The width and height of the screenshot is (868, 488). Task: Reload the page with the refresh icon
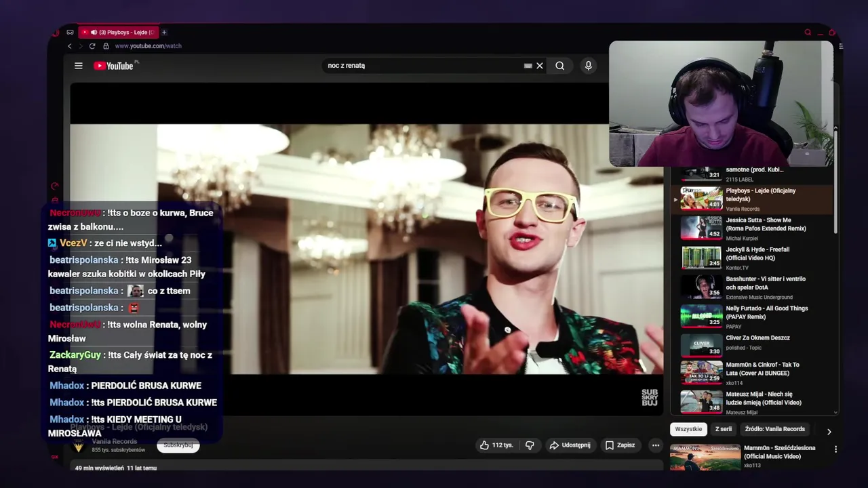click(x=92, y=46)
